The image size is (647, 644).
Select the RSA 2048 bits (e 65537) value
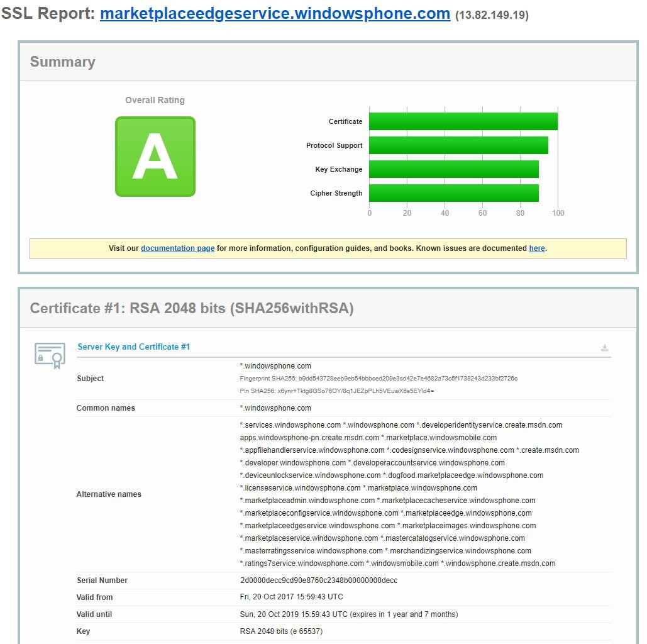click(281, 631)
